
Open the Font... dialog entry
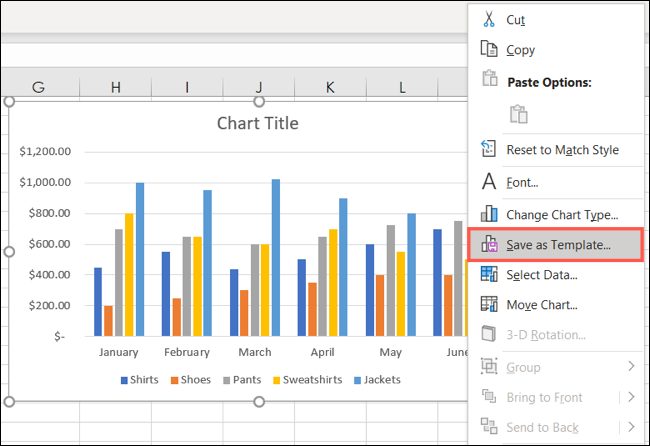[x=555, y=182]
